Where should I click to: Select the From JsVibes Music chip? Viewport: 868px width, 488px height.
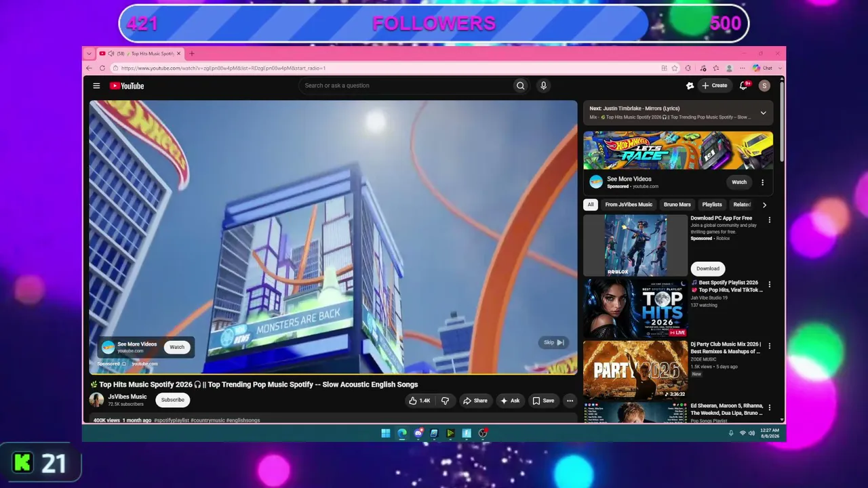coord(629,205)
